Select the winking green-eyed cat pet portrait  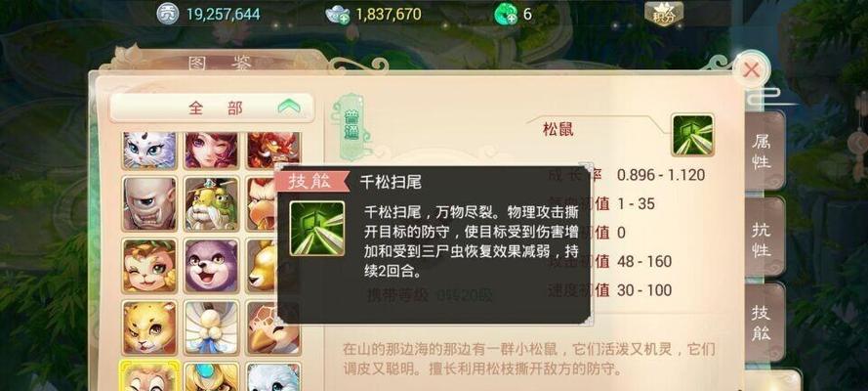click(149, 266)
